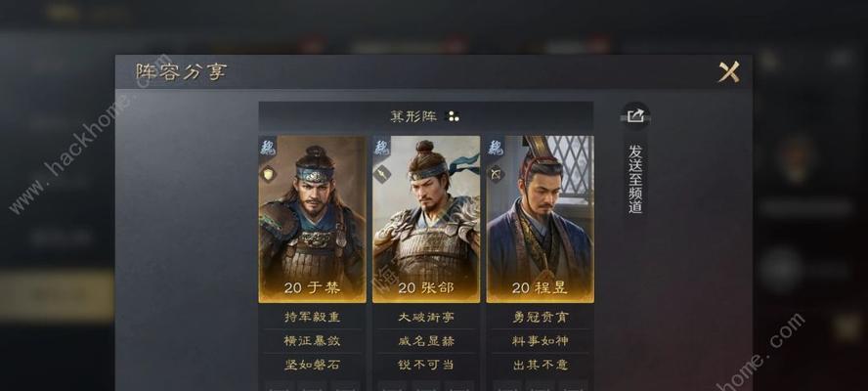Viewport: 868px width, 391px height.
Task: Click the 魏 faction badge on 张郃 card
Action: click(x=381, y=147)
